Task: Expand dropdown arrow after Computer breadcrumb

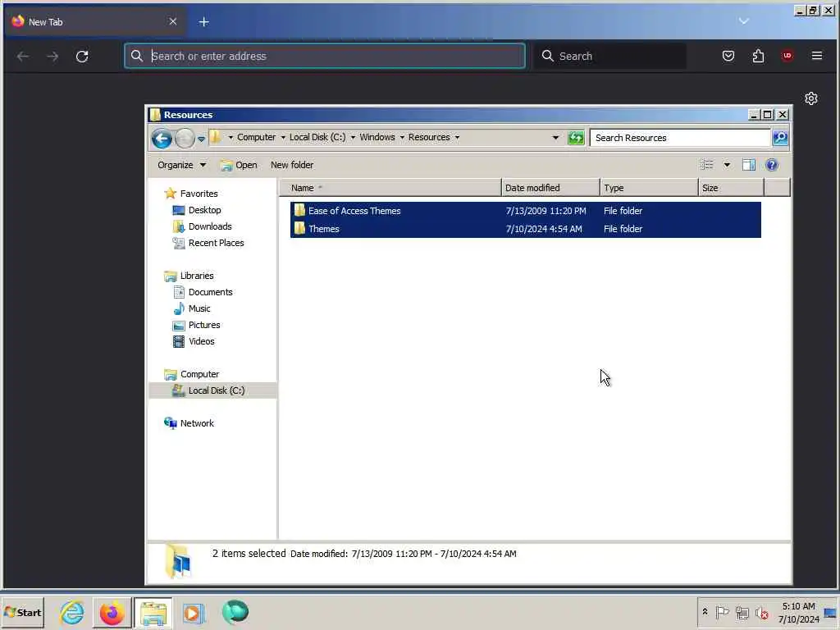Action: [283, 138]
